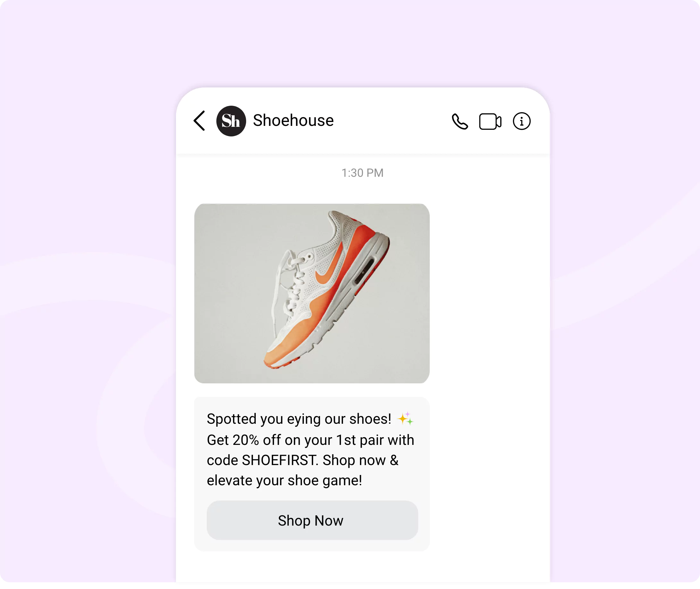Start a voice call with Shoehouse
The image size is (700, 589).
pos(460,121)
